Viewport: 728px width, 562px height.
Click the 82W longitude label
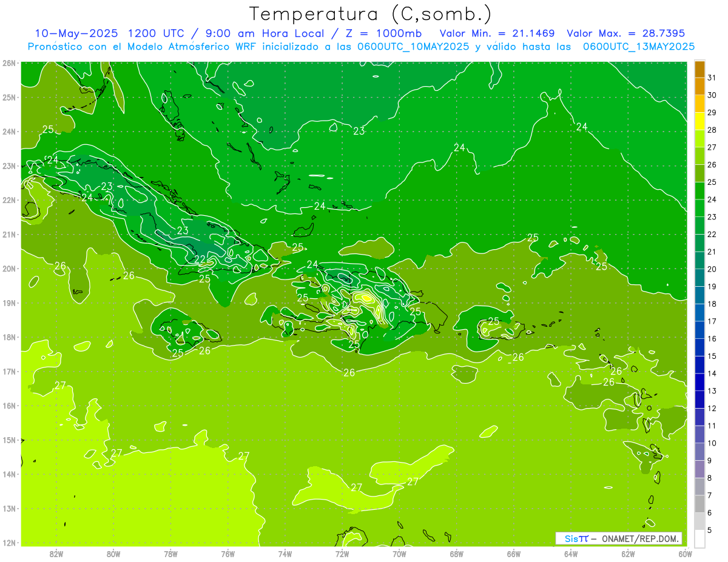[x=56, y=554]
